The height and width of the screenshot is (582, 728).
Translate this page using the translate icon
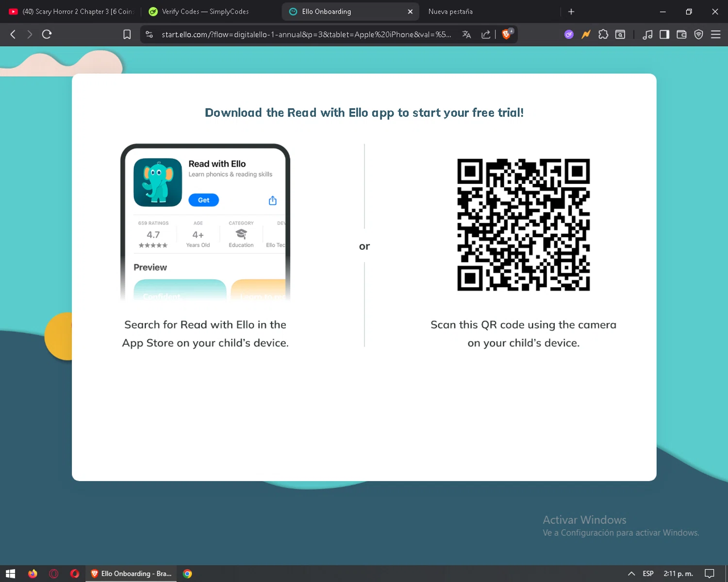466,34
